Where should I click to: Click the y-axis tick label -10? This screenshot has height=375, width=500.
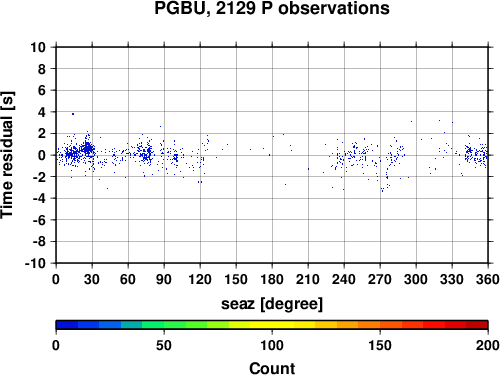35,263
